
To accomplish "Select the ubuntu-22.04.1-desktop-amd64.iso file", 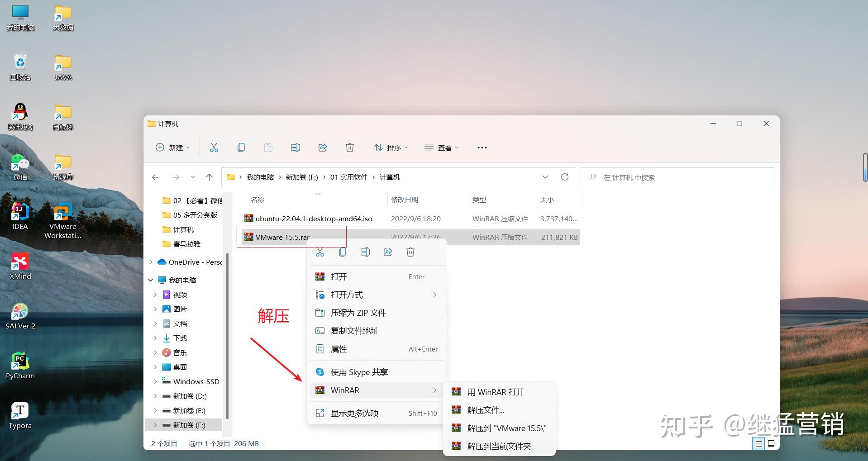I will click(x=411, y=219).
